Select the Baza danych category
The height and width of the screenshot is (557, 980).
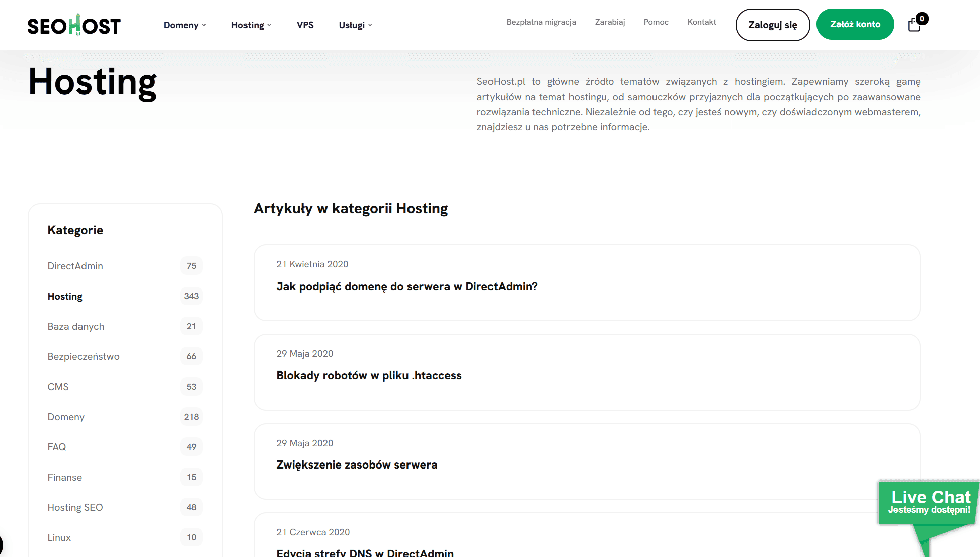pos(75,326)
